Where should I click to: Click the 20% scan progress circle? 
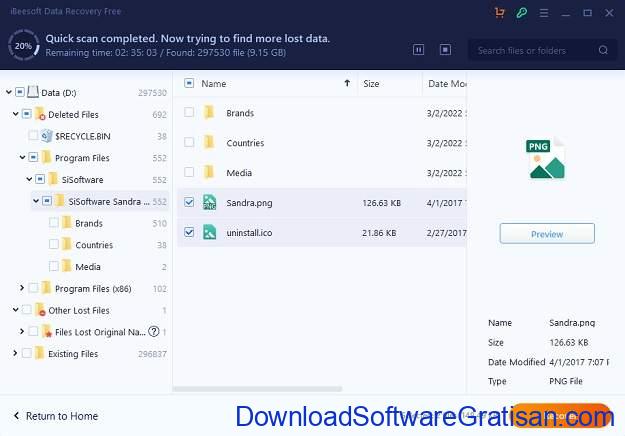[x=24, y=46]
